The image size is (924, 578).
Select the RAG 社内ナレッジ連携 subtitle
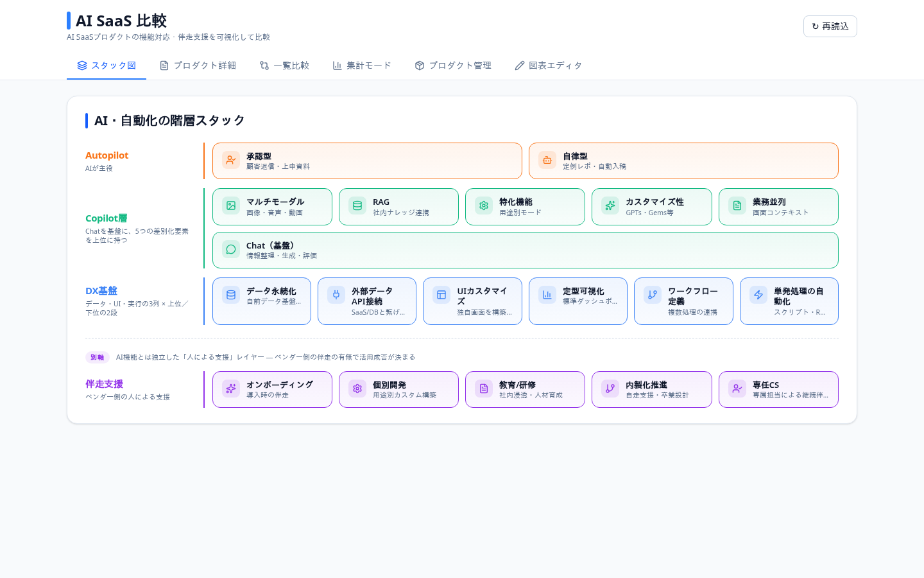(401, 213)
